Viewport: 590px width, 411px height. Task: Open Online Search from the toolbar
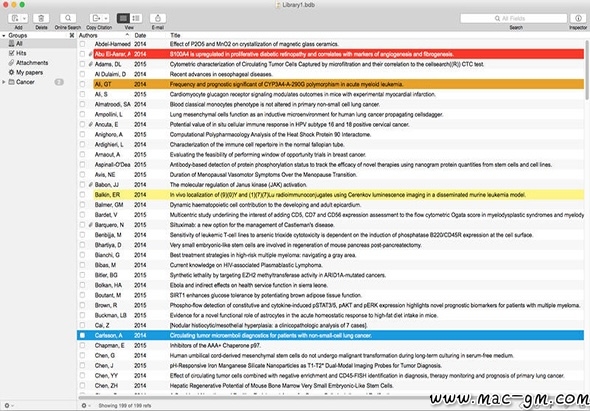tap(68, 18)
